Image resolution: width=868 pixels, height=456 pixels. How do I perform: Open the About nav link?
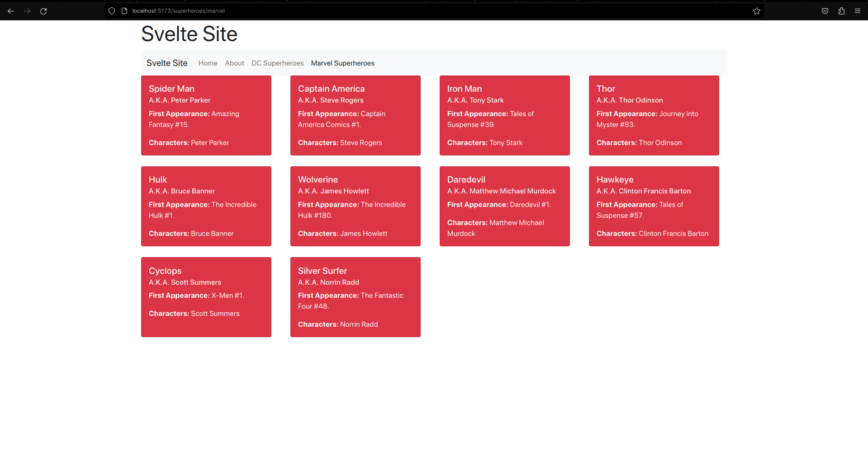pos(234,63)
